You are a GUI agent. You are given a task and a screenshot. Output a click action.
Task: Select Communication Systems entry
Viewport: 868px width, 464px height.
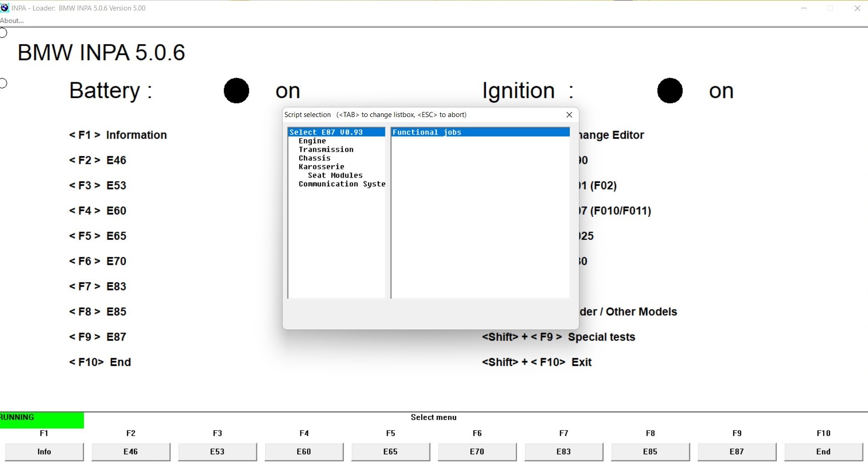point(342,184)
